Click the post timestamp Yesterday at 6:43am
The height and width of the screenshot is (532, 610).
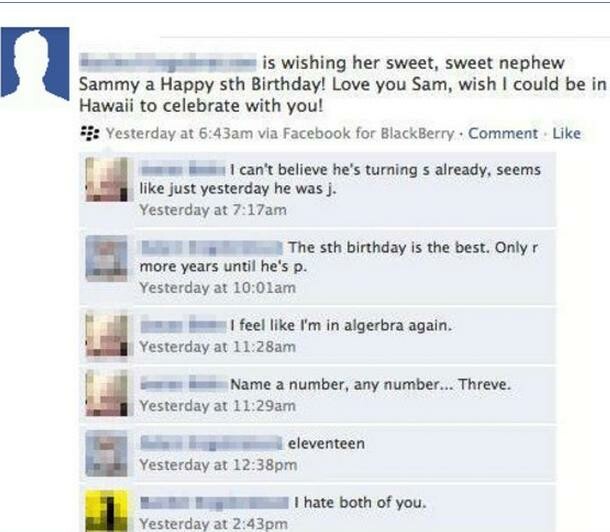pos(179,133)
